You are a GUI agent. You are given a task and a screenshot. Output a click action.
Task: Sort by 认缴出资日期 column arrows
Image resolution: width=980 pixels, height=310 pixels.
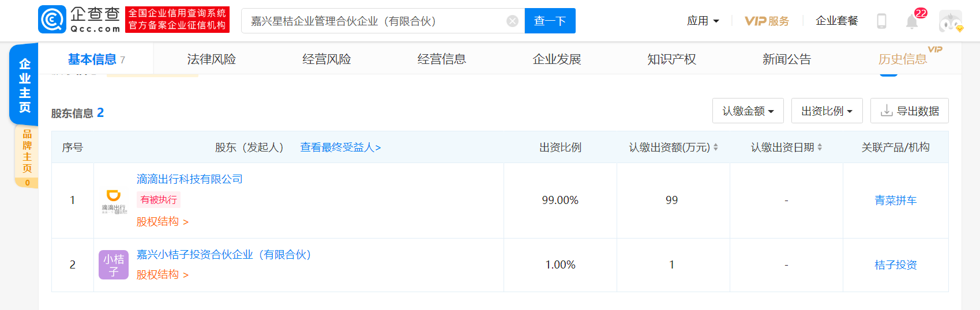click(x=820, y=148)
